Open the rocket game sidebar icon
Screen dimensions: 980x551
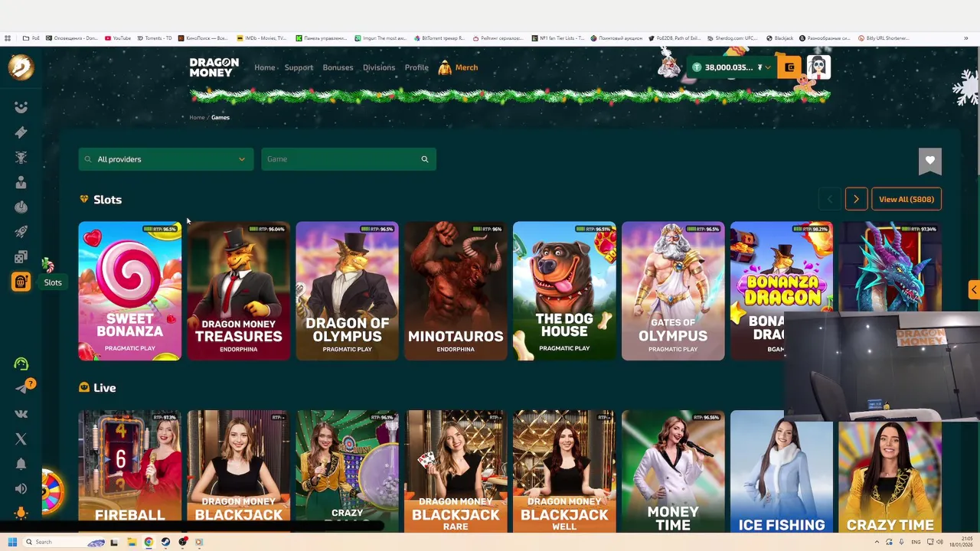(21, 232)
